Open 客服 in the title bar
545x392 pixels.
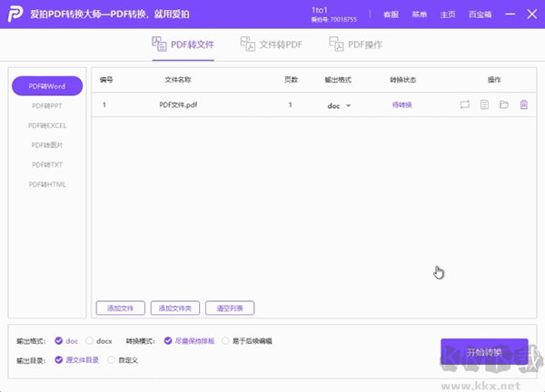pos(391,15)
